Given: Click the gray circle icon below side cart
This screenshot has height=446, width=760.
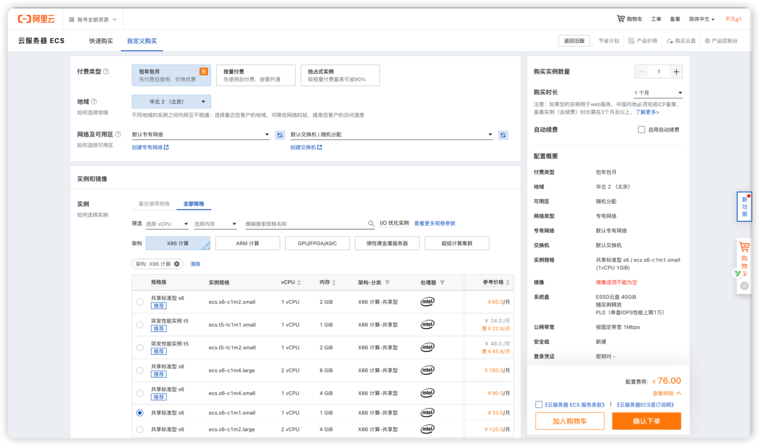Looking at the screenshot, I should 744,286.
